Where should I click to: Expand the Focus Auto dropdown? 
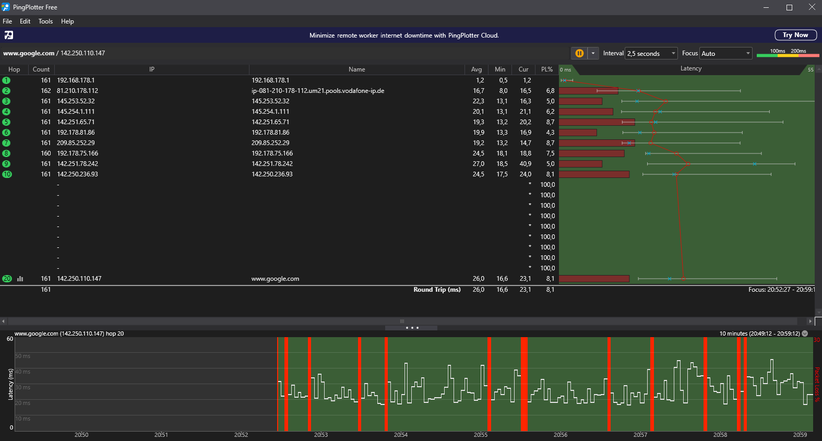click(x=725, y=53)
